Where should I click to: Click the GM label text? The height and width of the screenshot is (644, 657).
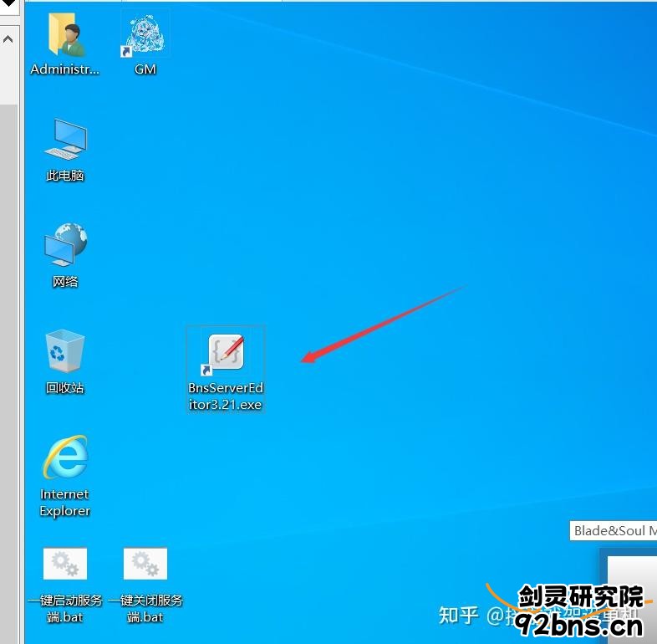pos(145,69)
